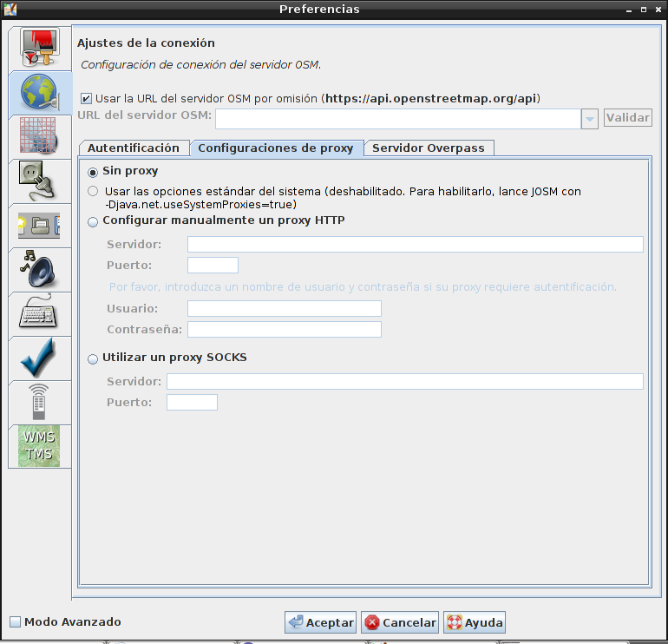668x644 pixels.
Task: Open the display settings paint icon
Action: (39, 48)
